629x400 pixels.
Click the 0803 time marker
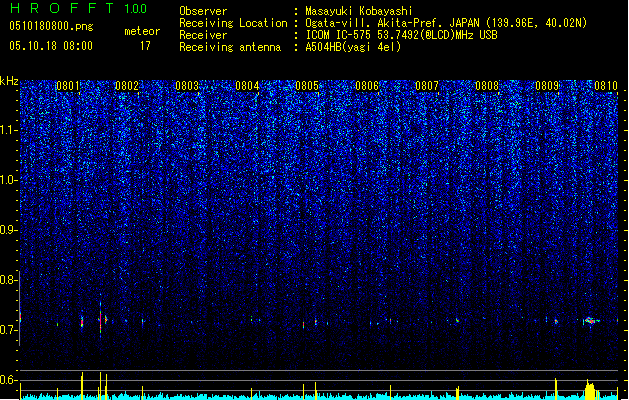click(x=187, y=86)
